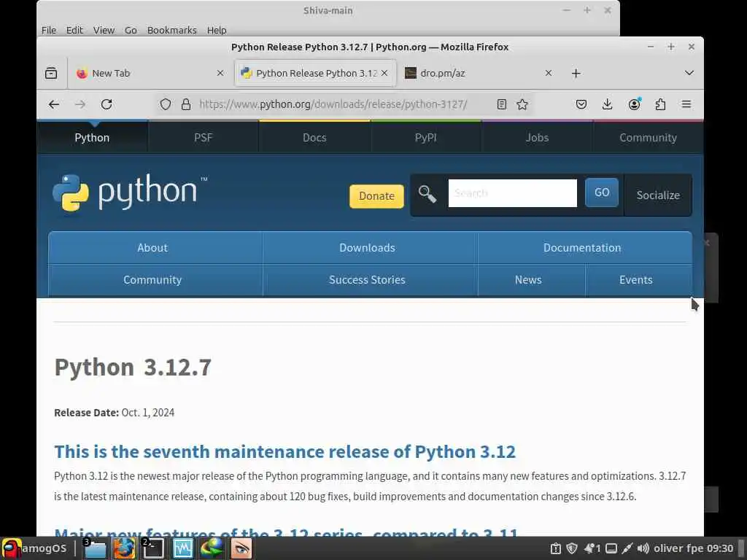Click the python logo on the page
This screenshot has height=560, width=747.
pos(130,192)
